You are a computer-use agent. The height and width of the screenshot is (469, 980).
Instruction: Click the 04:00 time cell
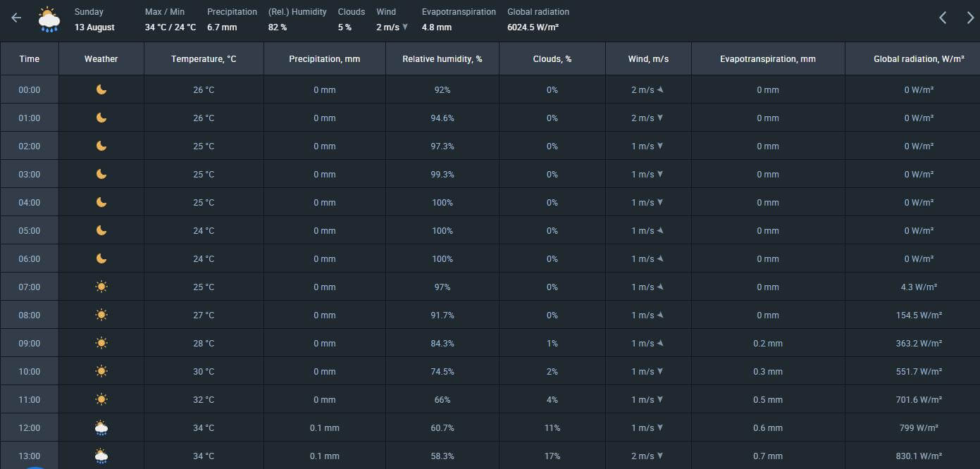[30, 202]
